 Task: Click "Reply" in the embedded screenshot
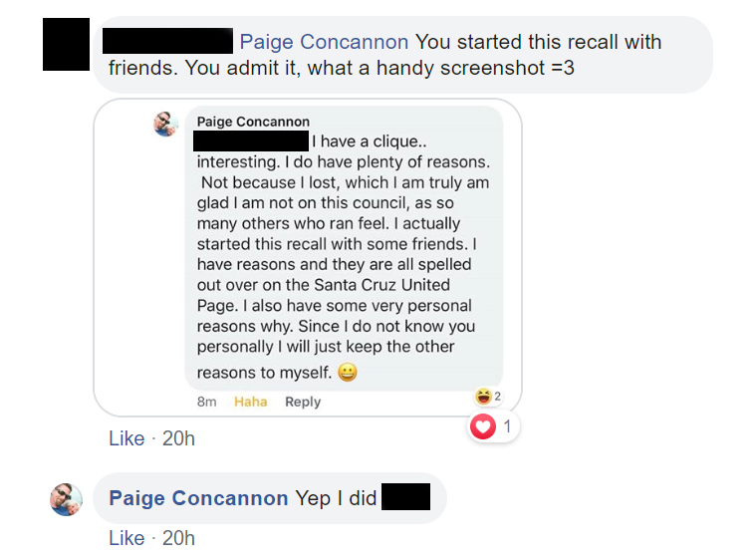303,402
